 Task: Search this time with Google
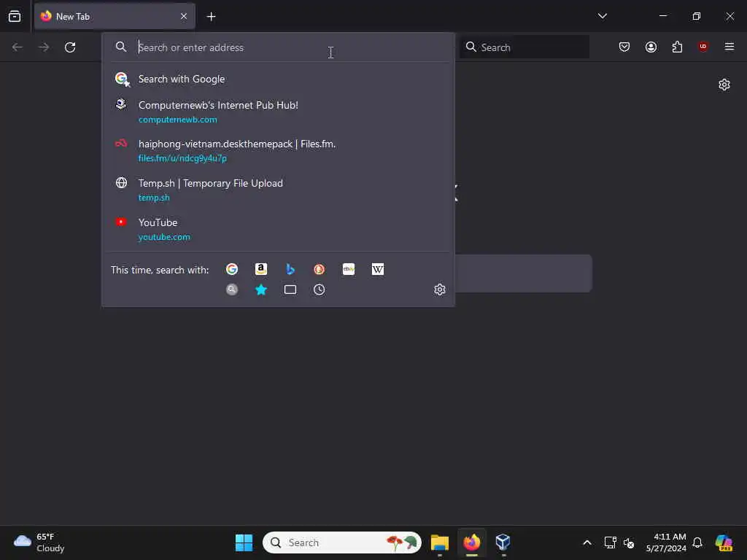pos(232,270)
